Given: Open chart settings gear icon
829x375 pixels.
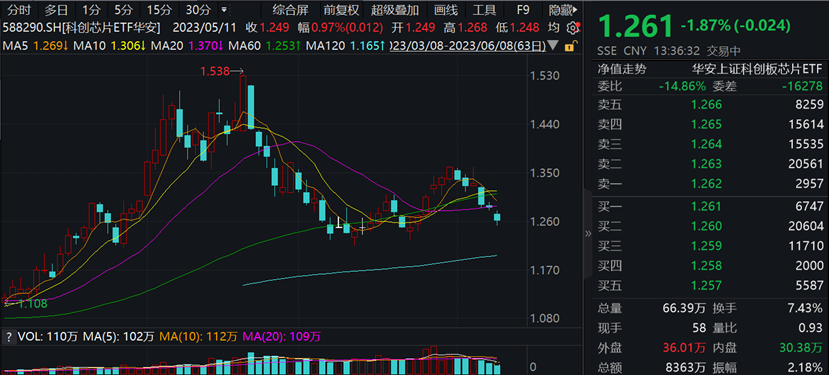Looking at the screenshot, I should tap(572, 28).
